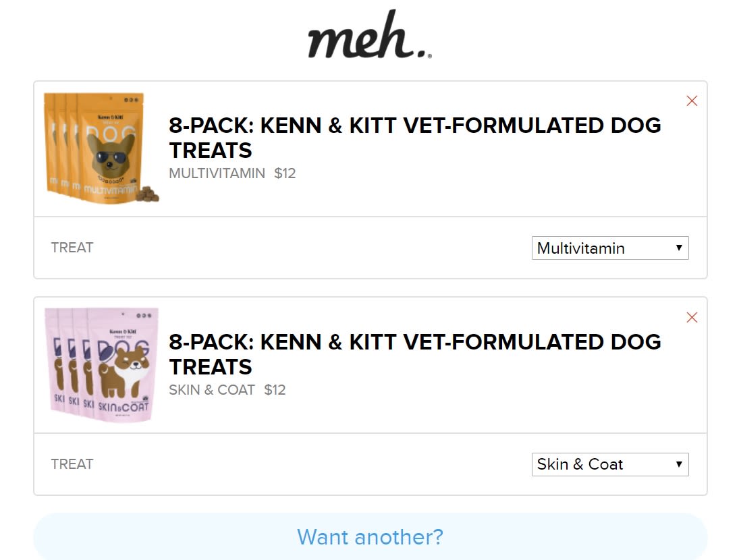Screen dimensions: 739x560
Task: Click the grey MULTIVITAMIN variant subtitle
Action: point(217,173)
